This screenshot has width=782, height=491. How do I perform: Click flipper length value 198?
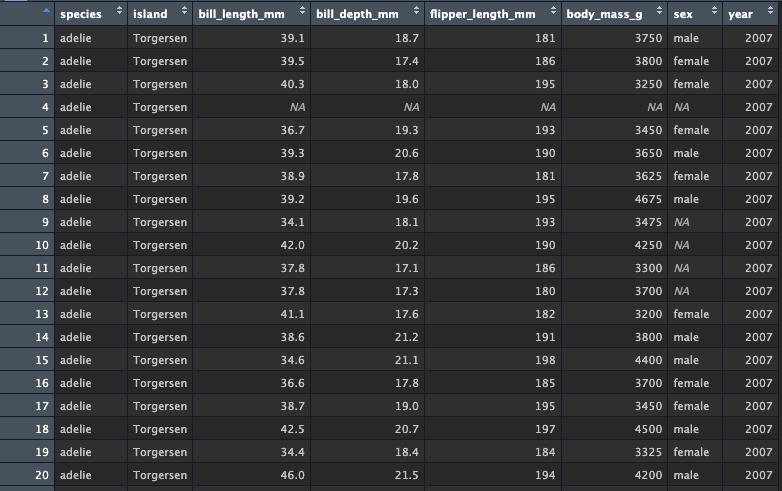click(545, 360)
